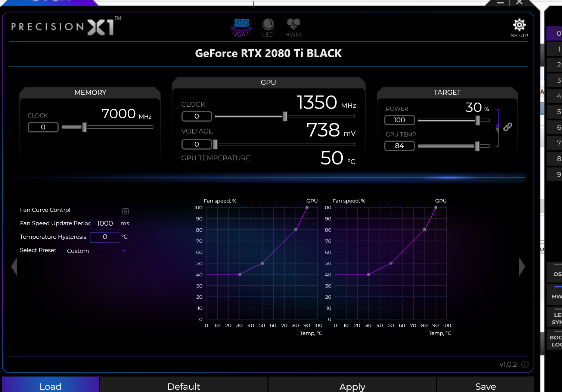Click the Default button

(x=184, y=385)
